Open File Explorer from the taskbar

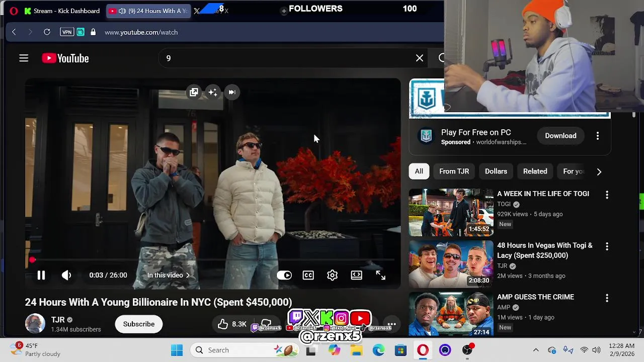(x=356, y=350)
